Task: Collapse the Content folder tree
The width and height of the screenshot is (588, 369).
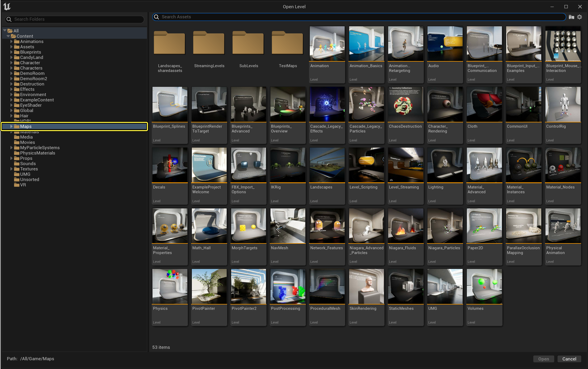Action: 8,36
